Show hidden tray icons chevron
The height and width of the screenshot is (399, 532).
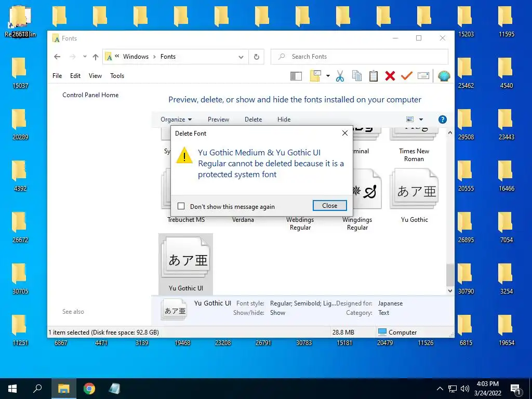(440, 389)
